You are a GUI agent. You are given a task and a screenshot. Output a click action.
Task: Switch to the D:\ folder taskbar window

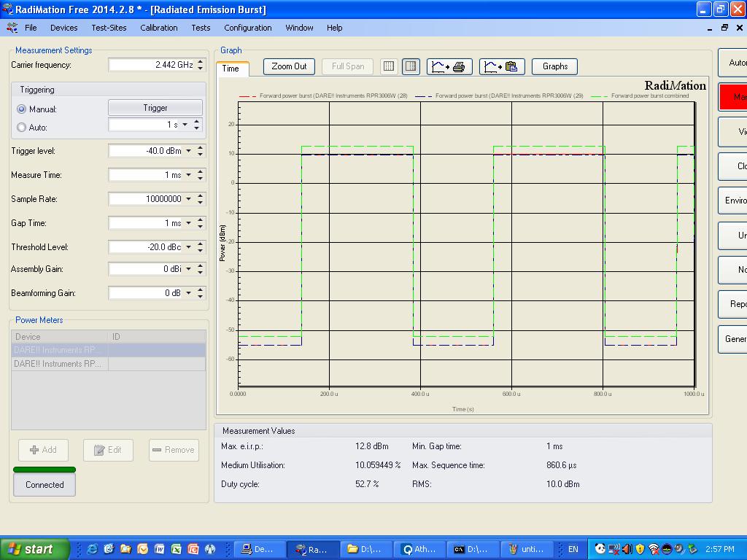366,549
